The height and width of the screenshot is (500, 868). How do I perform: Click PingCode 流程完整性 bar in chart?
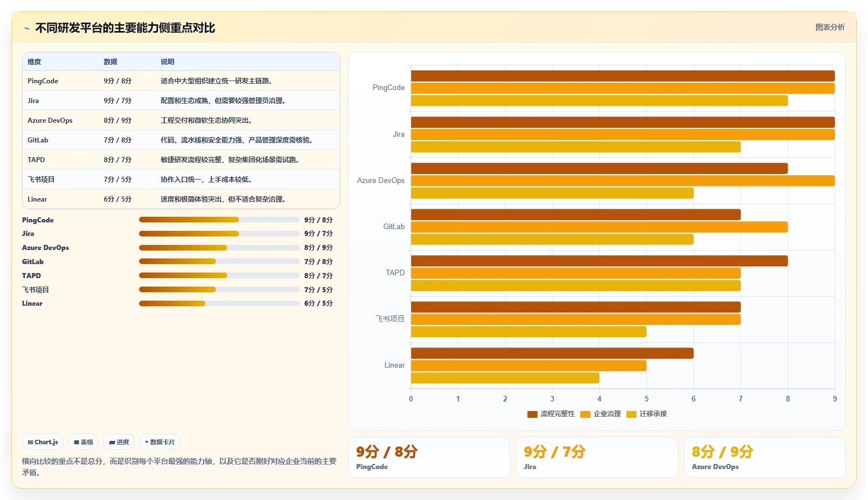(623, 76)
